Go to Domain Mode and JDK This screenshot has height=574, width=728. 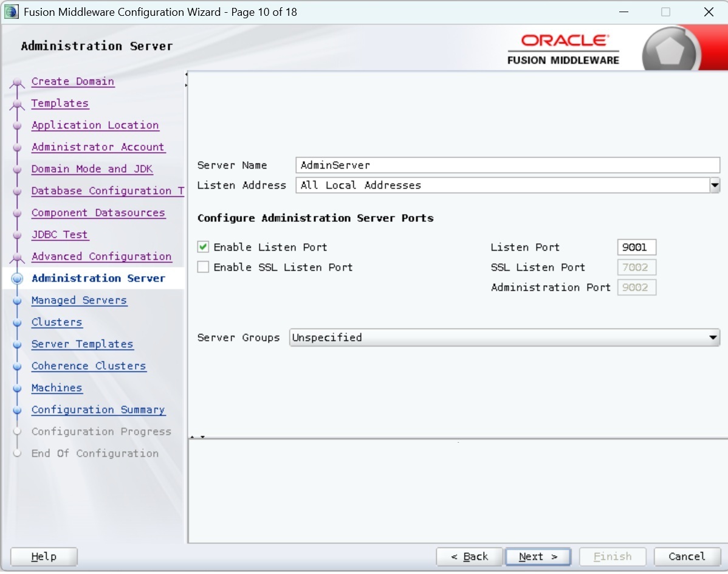92,168
